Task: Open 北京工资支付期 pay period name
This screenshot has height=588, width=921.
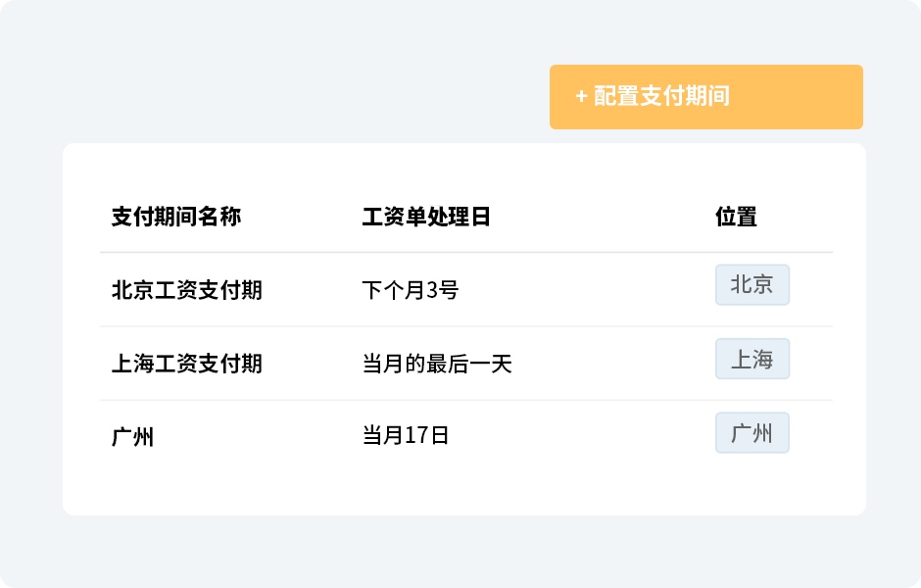Action: pyautogui.click(x=186, y=290)
